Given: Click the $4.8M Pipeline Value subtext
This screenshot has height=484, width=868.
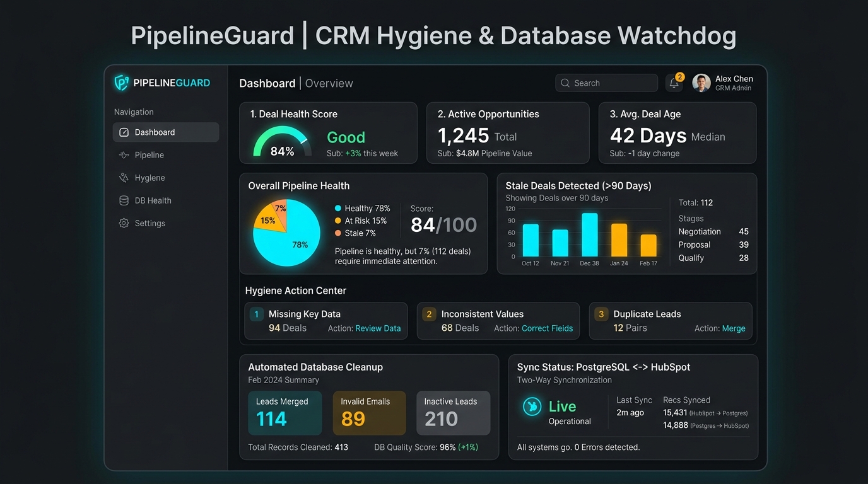Looking at the screenshot, I should coord(484,153).
